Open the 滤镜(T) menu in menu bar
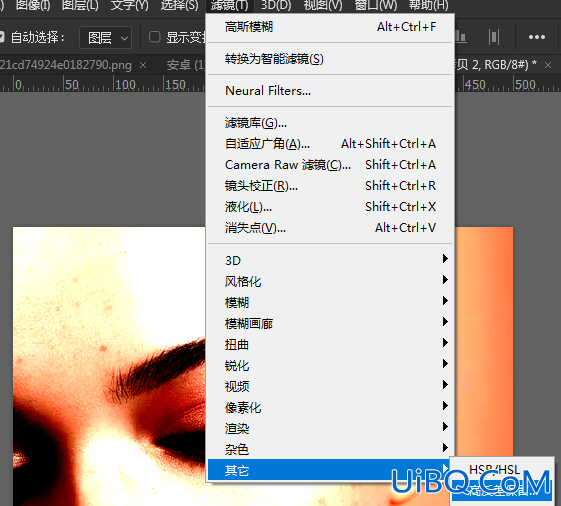 point(230,5)
